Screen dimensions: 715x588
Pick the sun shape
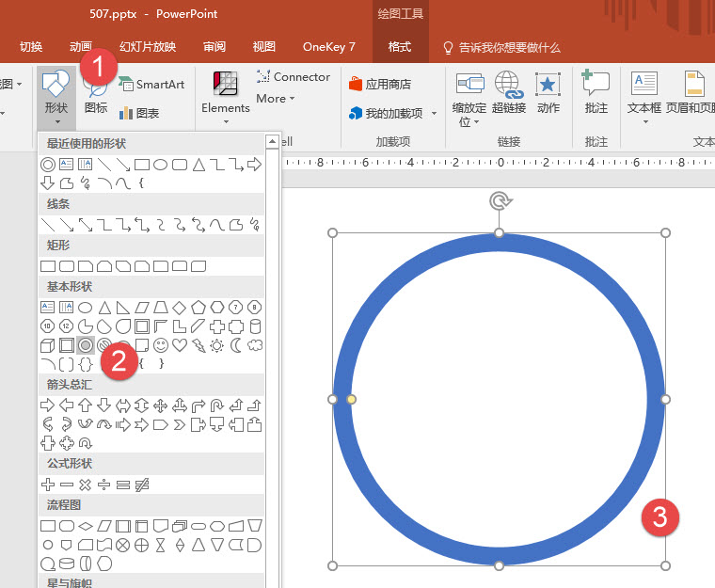pos(217,346)
